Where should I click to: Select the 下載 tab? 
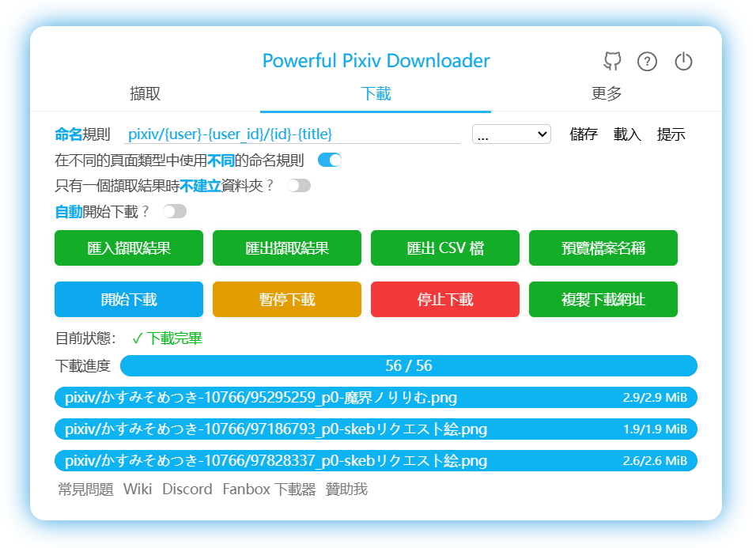(x=376, y=93)
